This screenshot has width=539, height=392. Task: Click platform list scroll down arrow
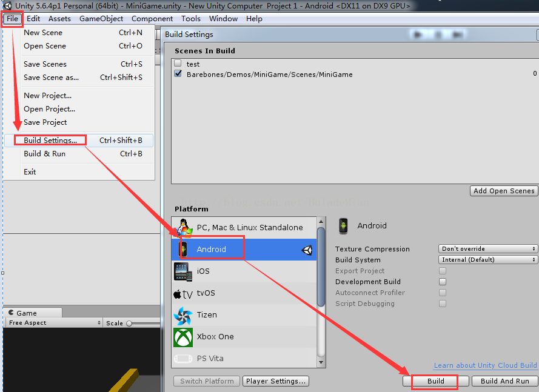321,362
